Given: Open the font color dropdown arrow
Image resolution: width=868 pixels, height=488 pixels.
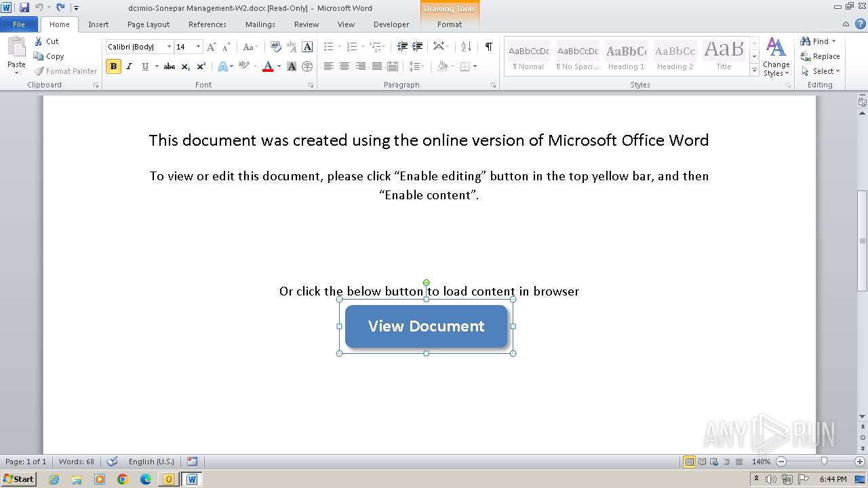Looking at the screenshot, I should coord(279,66).
